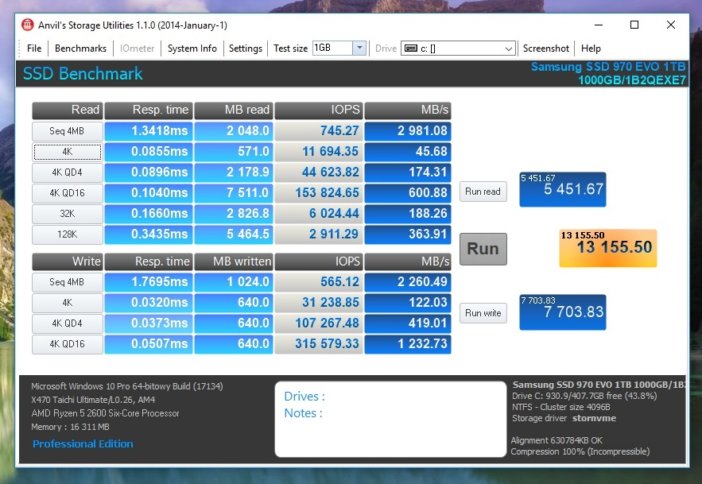Click the 11 694.35 IOPS cell
Image resolution: width=702 pixels, height=484 pixels.
click(x=319, y=152)
